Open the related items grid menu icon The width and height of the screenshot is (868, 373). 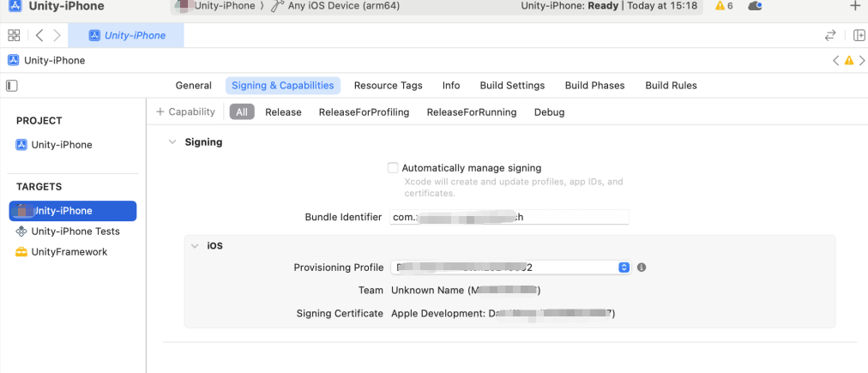coord(14,35)
